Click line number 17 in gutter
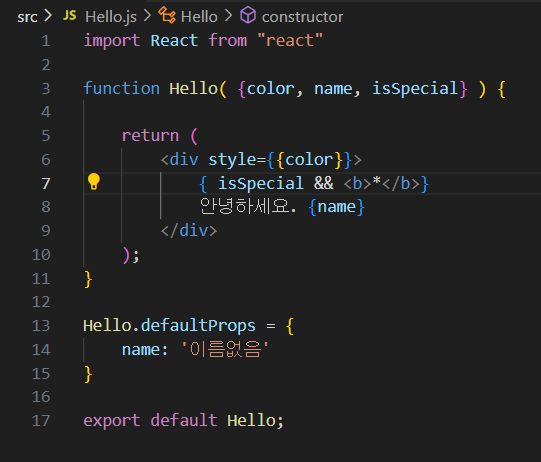Screen dimensions: 541x462 [x=41, y=421]
